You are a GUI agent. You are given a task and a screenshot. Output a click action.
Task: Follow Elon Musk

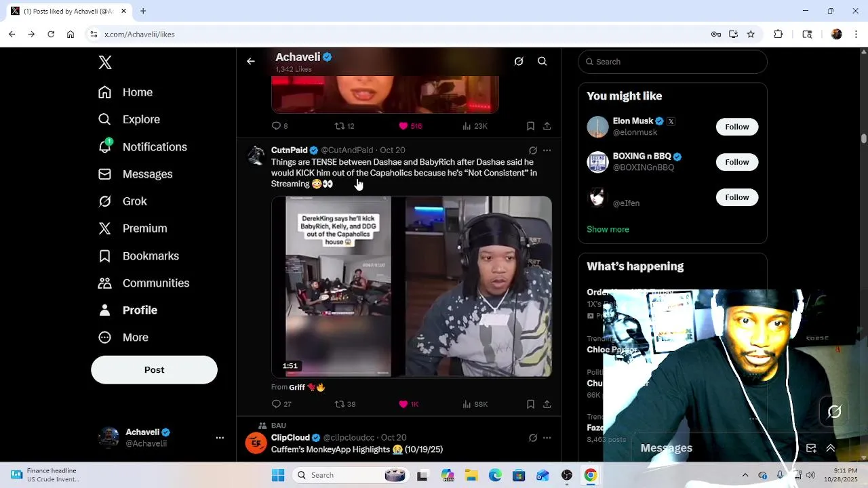[x=736, y=127]
